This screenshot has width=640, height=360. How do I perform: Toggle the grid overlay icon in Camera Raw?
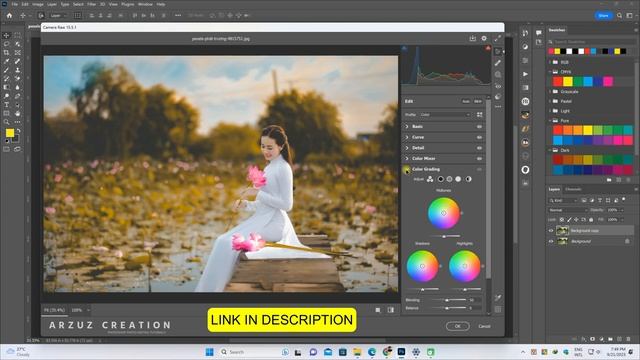498,309
